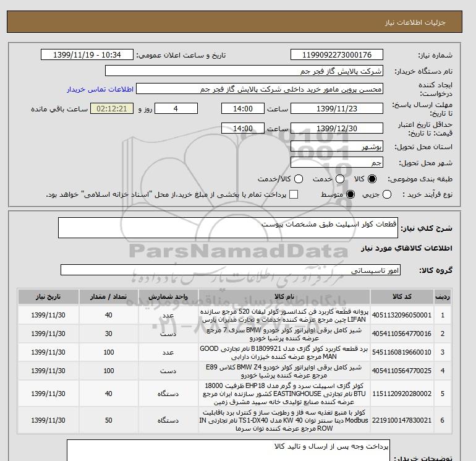The width and height of the screenshot is (476, 461).
Task: Select the کالا radio button
Action: point(372,179)
